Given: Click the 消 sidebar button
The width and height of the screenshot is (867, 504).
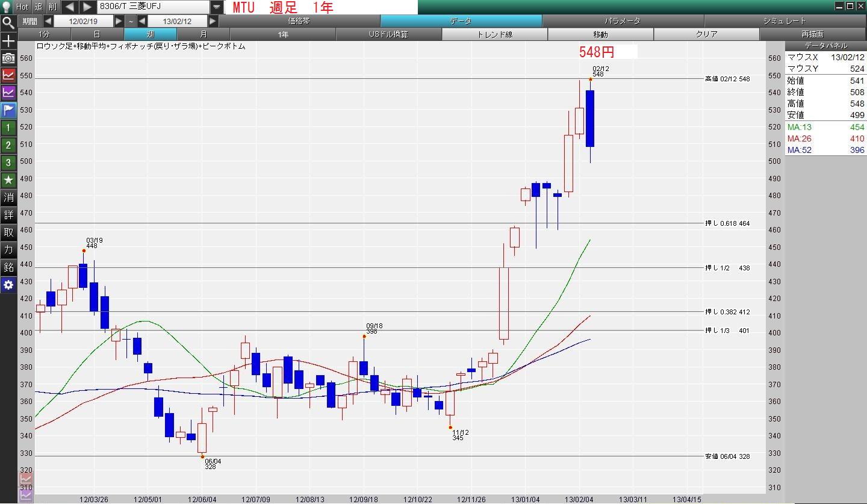Looking at the screenshot, I should 8,198.
